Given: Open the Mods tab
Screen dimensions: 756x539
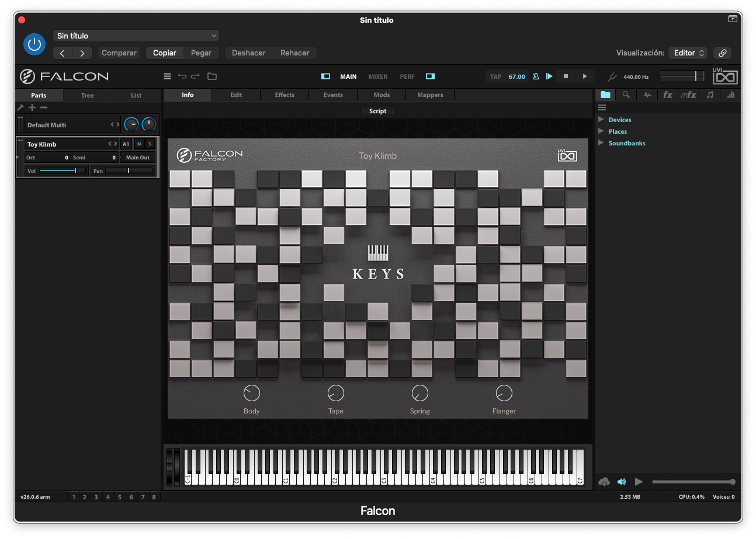Looking at the screenshot, I should click(382, 95).
